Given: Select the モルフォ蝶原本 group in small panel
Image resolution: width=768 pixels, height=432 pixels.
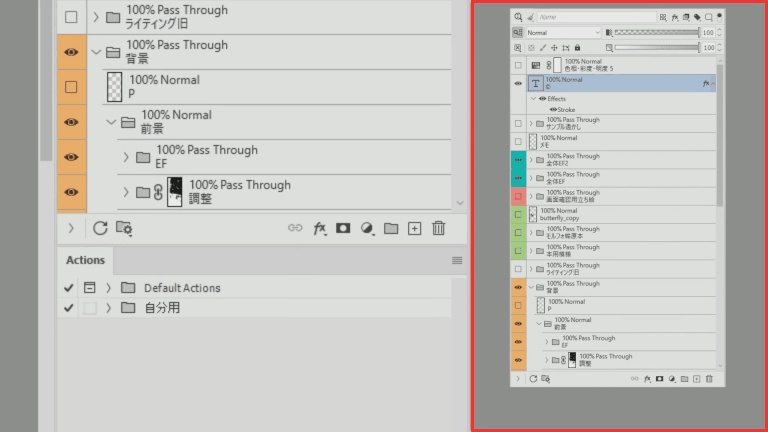Looking at the screenshot, I should coord(621,233).
